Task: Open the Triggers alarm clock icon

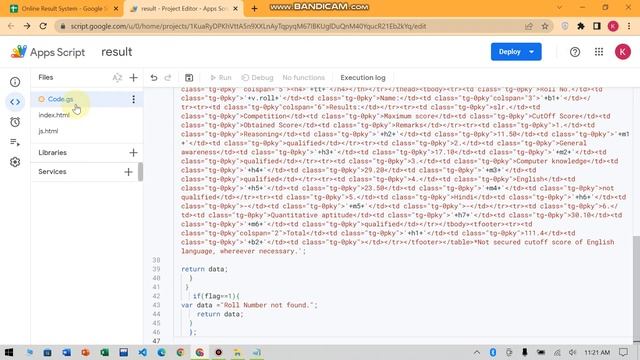Action: (x=15, y=122)
